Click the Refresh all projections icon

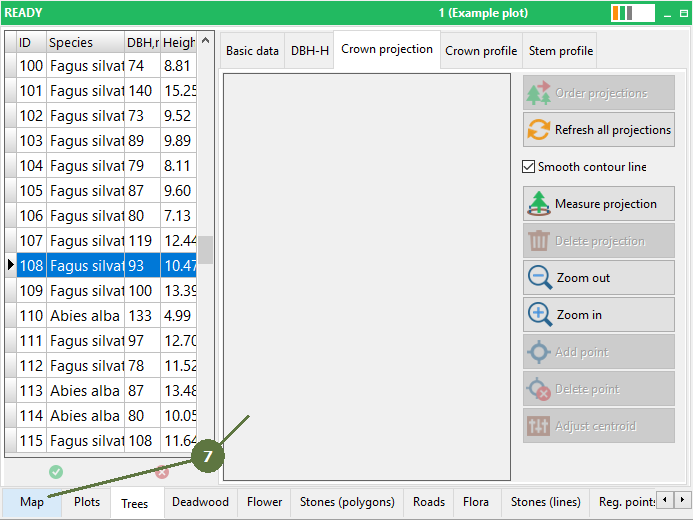(x=539, y=130)
